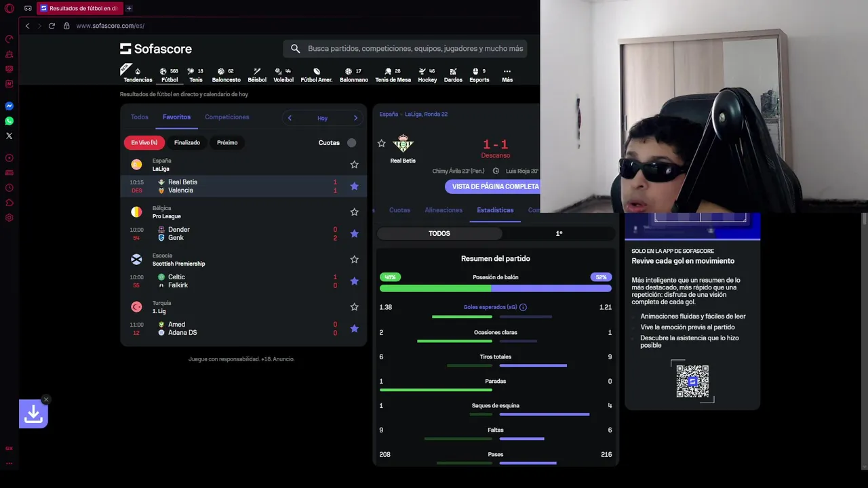Image resolution: width=868 pixels, height=488 pixels.
Task: Toggle the Cuotas odds switch
Action: pos(351,142)
